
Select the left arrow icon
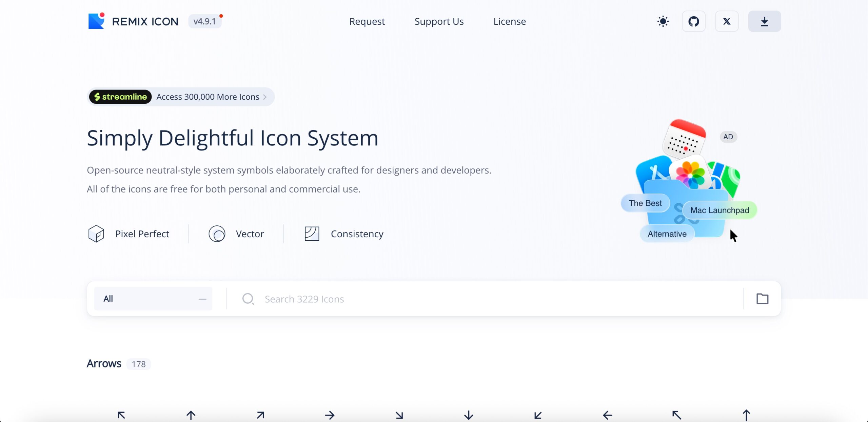pyautogui.click(x=608, y=415)
